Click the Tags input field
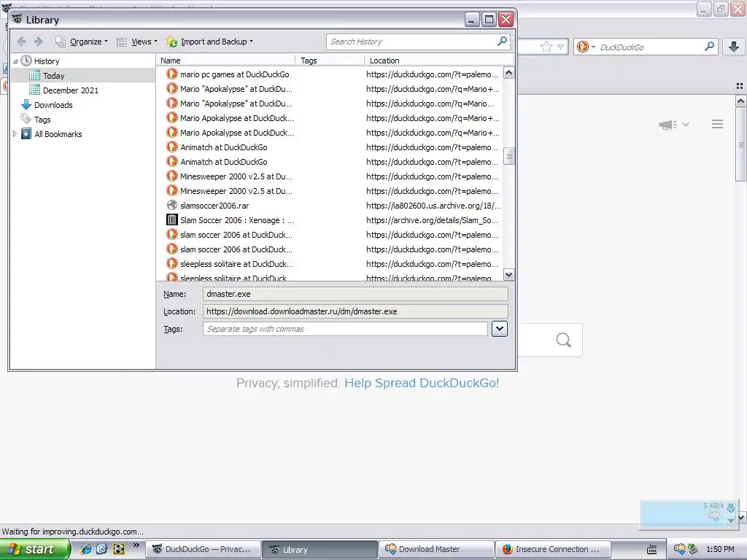Screen dimensions: 747x560 pos(345,329)
